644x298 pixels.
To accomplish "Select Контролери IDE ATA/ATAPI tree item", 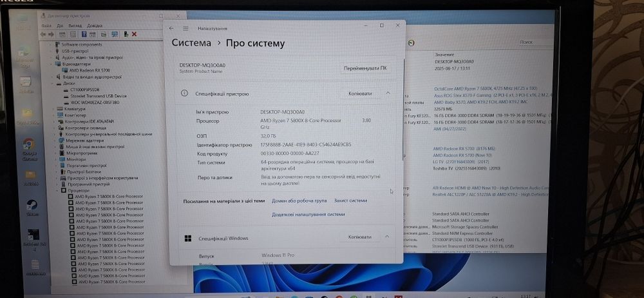I will [x=89, y=121].
